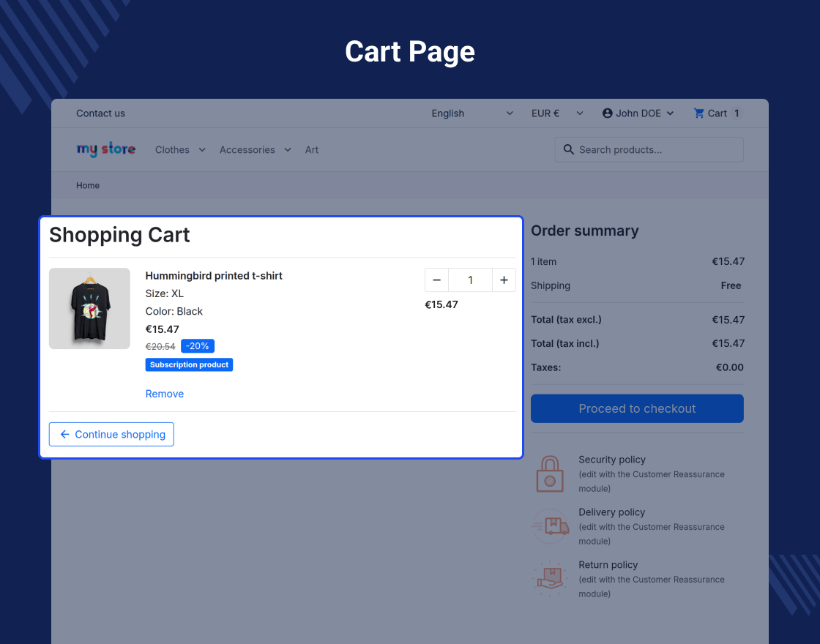Open the Accessories menu

click(247, 150)
